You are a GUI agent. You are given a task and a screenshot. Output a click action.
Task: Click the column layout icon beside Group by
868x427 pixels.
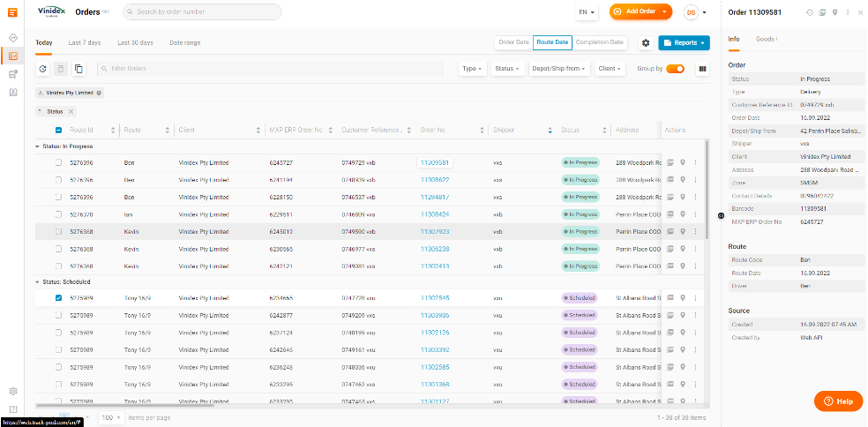point(702,69)
